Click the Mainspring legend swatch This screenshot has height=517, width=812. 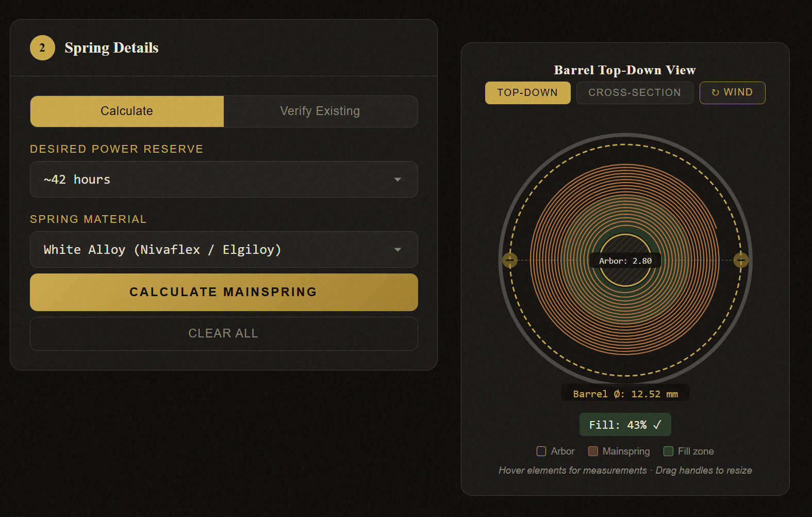point(593,451)
